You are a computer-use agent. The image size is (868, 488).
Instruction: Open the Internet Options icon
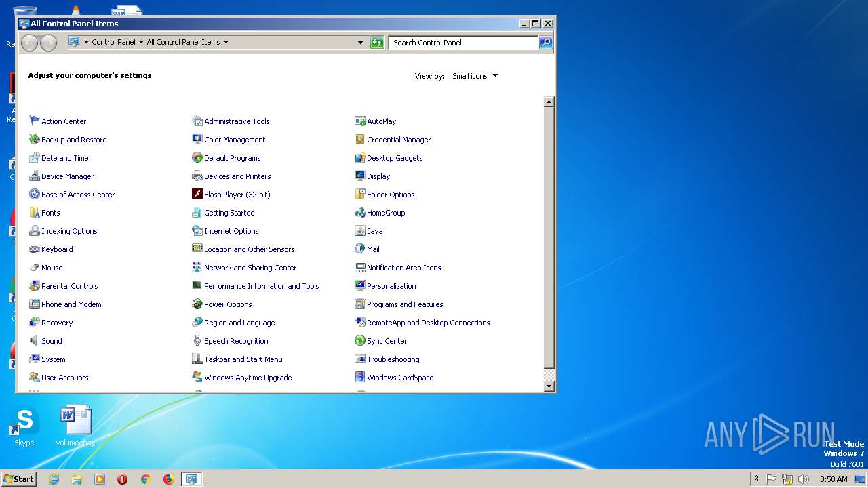(197, 231)
